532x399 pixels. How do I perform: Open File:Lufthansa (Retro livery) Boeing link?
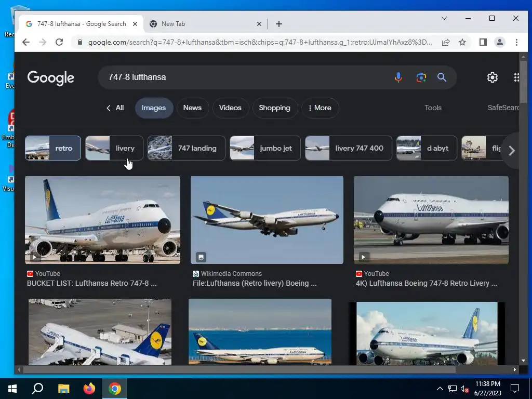255,283
